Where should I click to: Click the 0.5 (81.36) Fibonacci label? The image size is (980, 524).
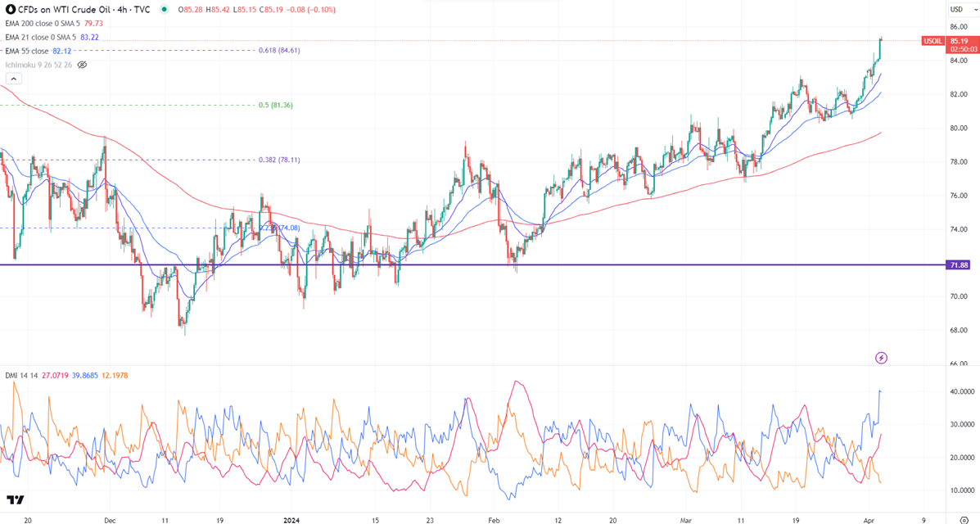point(276,105)
